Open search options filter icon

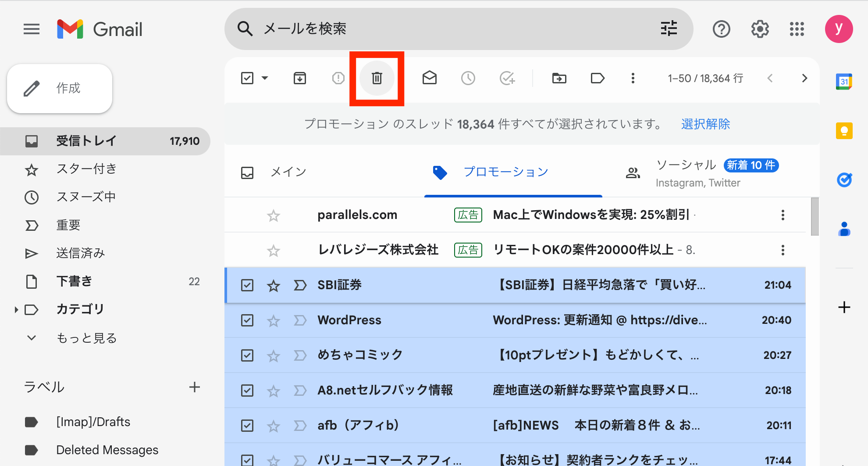click(x=669, y=29)
